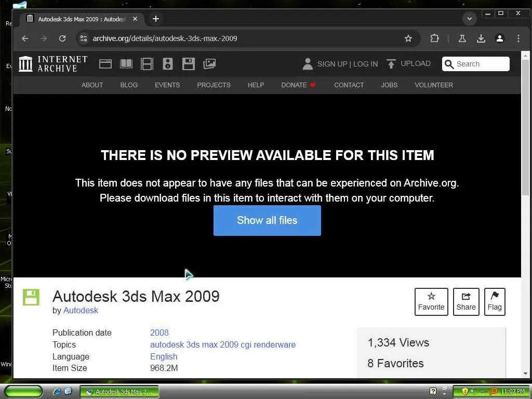The image size is (532, 399).
Task: Open the Chrome Labs flask icon
Action: click(462, 38)
